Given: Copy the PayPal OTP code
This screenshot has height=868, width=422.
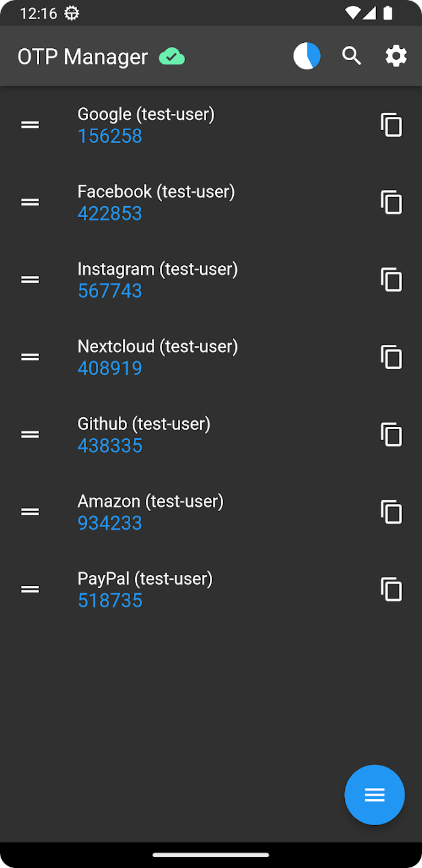Looking at the screenshot, I should (x=391, y=590).
